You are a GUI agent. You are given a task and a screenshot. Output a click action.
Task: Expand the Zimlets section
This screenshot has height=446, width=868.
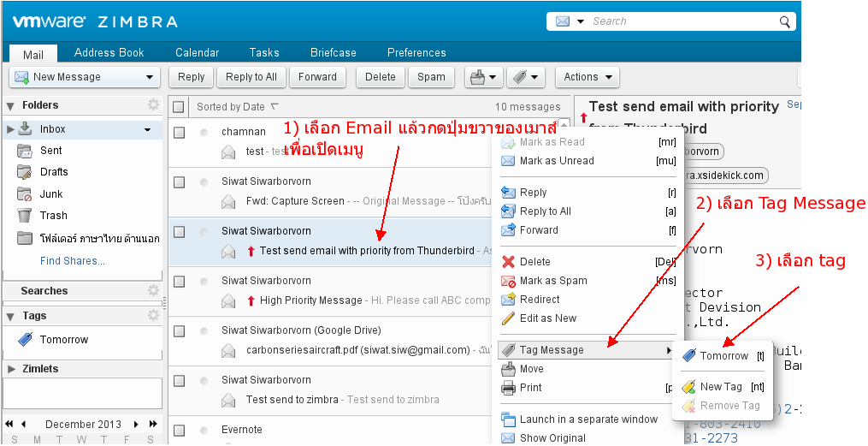pyautogui.click(x=11, y=369)
